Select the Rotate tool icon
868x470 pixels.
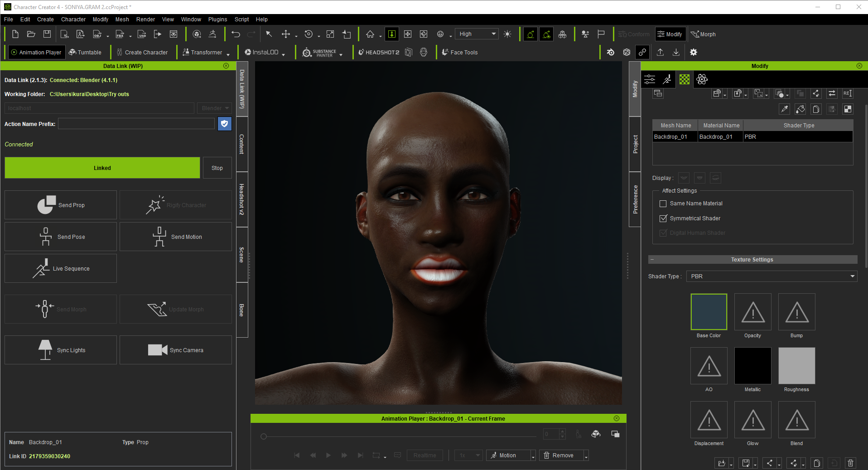pyautogui.click(x=309, y=34)
